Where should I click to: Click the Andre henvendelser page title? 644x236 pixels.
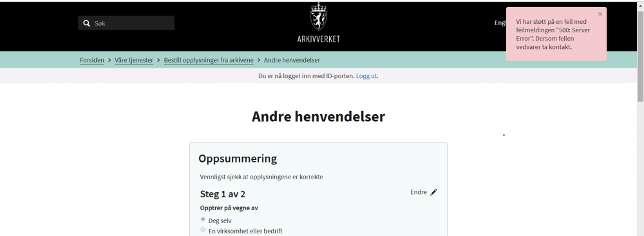point(318,117)
